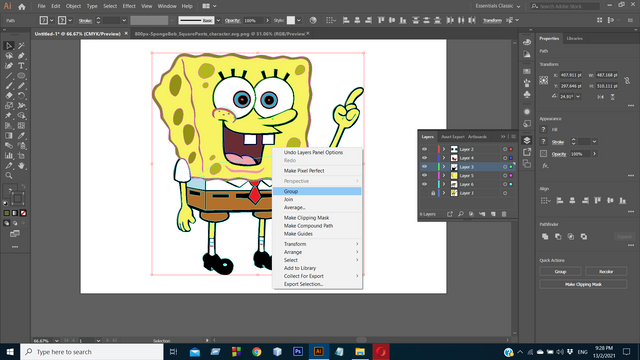Viewport: 640px width, 360px height.
Task: Select the Line Segment tool
Action: click(9, 76)
